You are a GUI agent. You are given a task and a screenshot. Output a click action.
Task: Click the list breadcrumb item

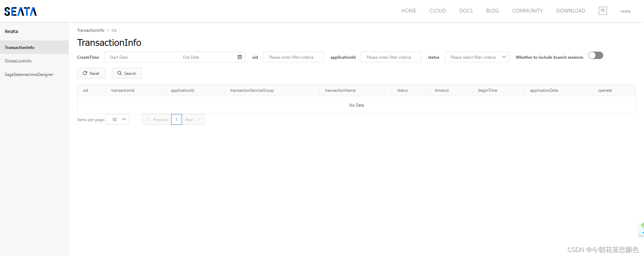coord(114,30)
